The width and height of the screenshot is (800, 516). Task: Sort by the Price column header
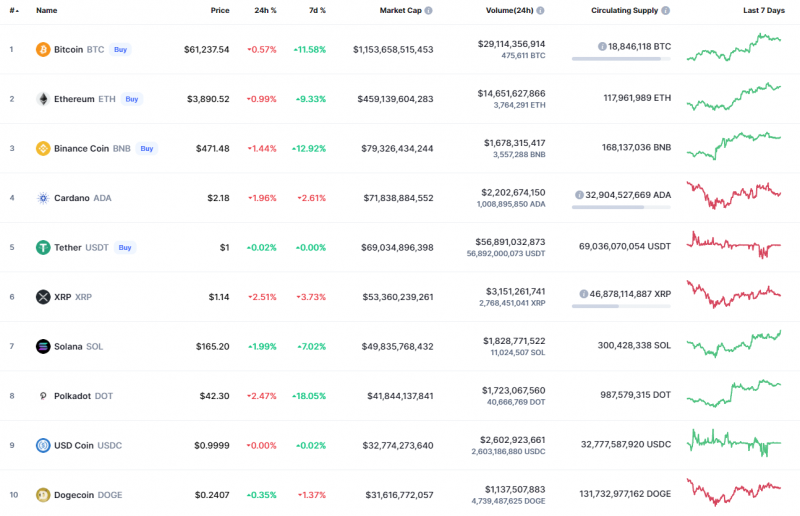[x=220, y=10]
